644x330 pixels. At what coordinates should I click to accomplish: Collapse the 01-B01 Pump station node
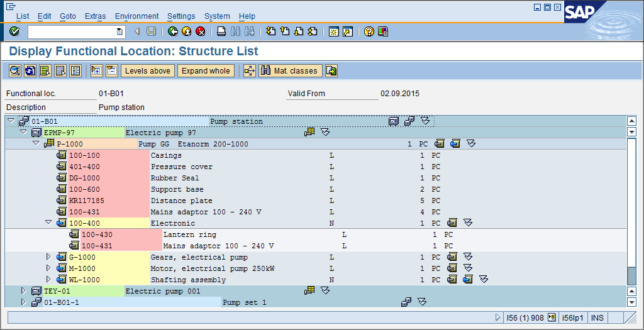(11, 121)
